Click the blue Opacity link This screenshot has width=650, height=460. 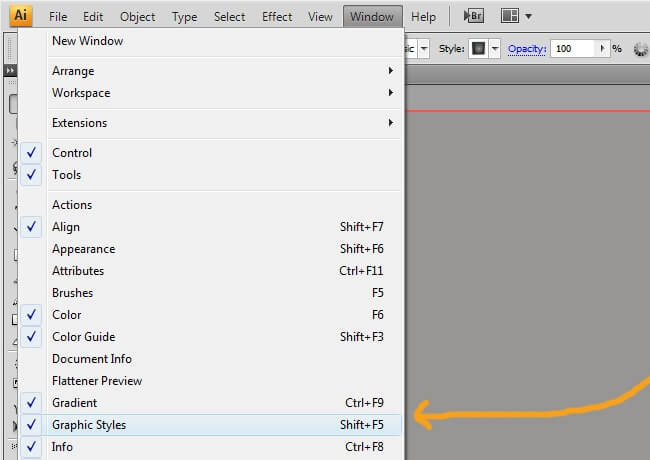click(527, 48)
